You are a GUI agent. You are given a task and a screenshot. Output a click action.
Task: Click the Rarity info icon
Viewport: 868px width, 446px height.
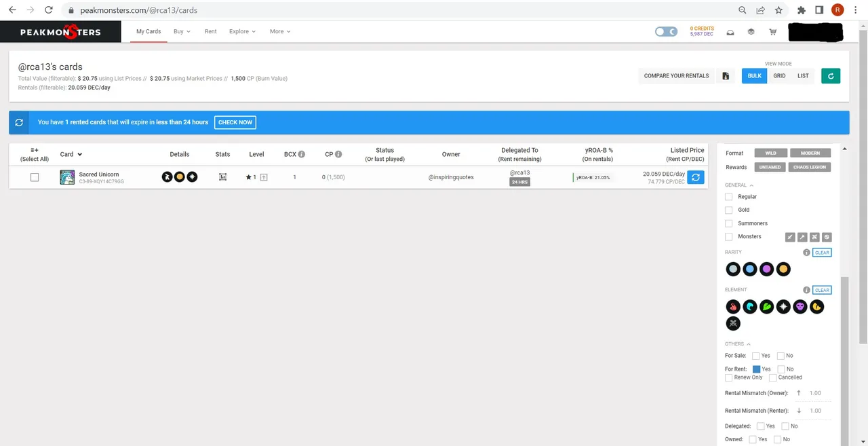(x=806, y=253)
